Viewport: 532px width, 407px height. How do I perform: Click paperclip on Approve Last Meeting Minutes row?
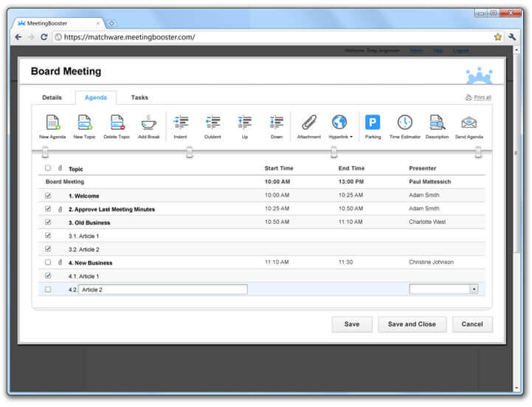coord(60,210)
